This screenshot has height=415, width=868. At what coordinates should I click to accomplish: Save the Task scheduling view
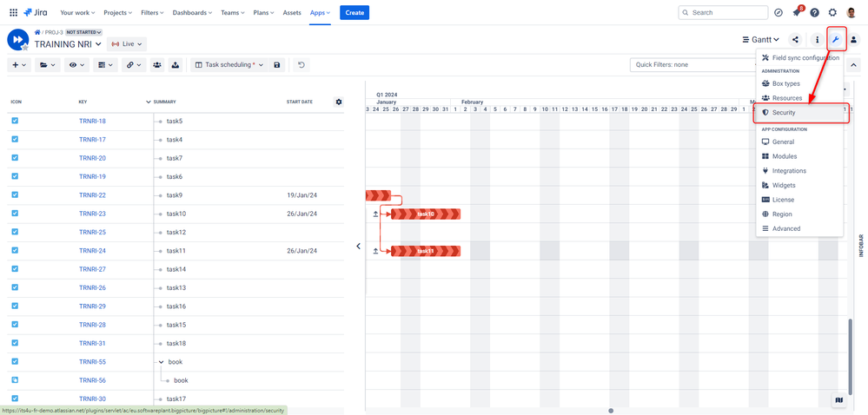(277, 65)
